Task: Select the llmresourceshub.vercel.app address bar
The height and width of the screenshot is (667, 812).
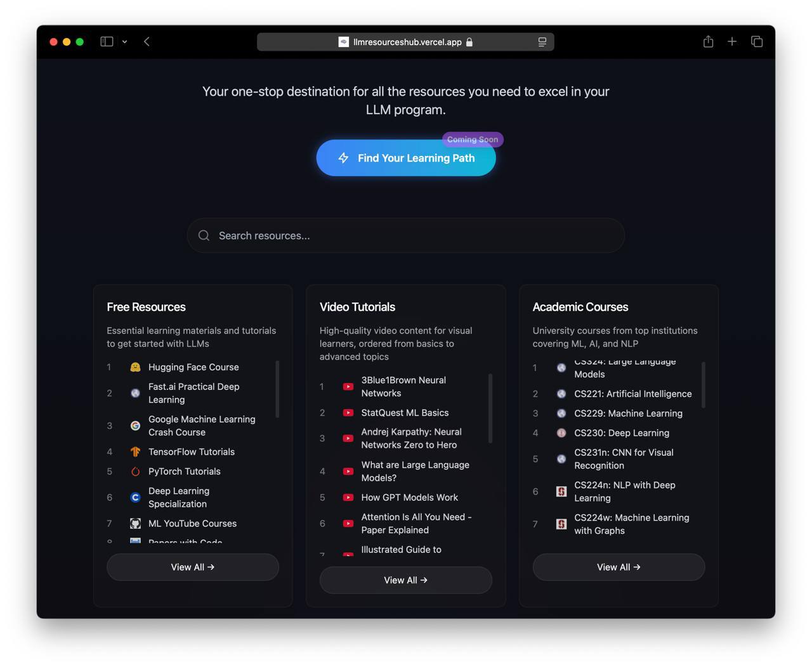Action: 405,42
